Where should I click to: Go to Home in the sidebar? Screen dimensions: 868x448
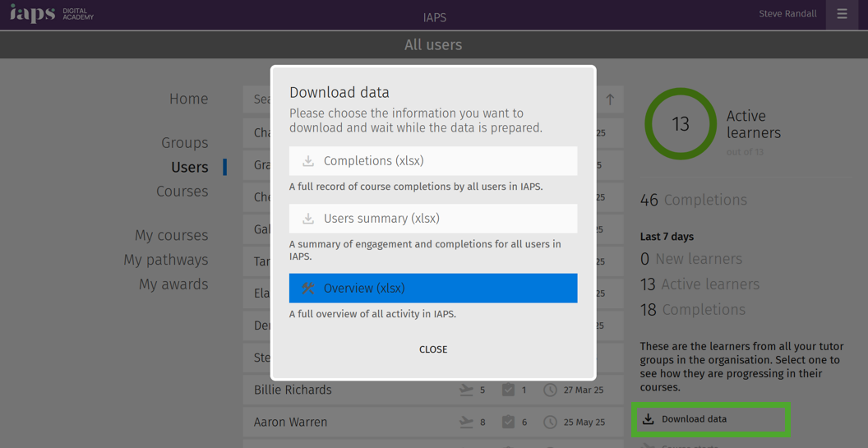coord(189,99)
